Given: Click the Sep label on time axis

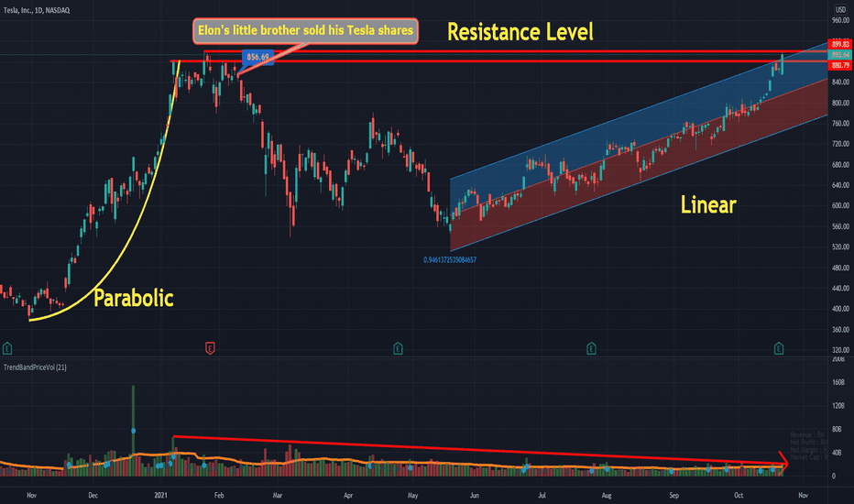Looking at the screenshot, I should point(674,495).
